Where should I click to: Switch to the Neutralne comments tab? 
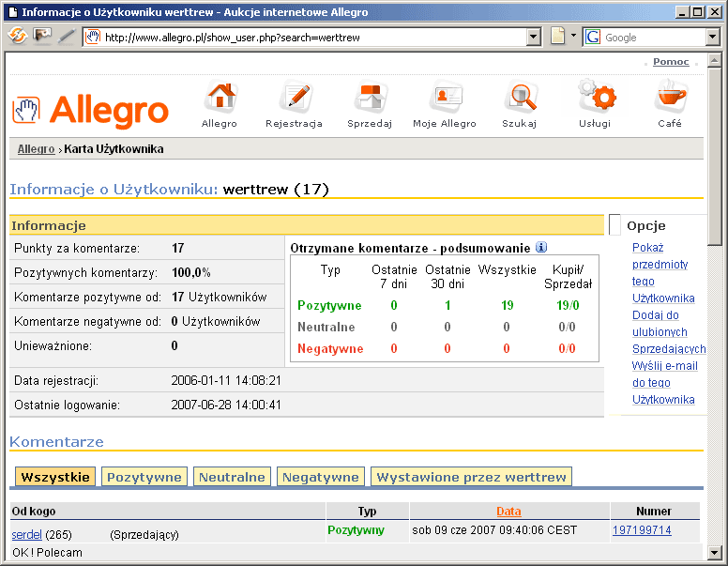click(232, 477)
